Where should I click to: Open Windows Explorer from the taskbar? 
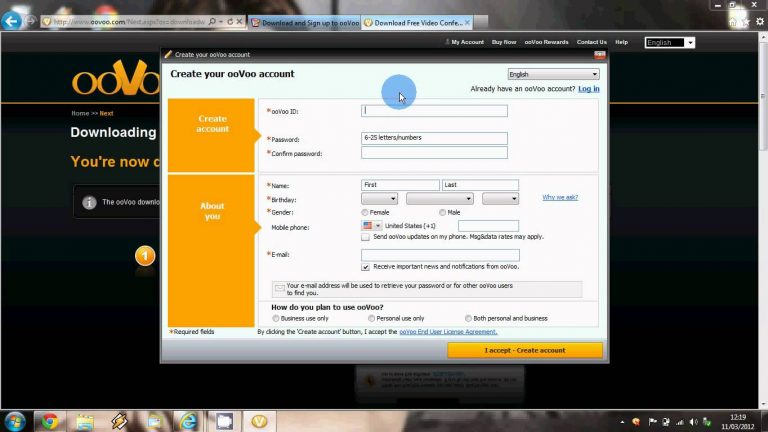click(84, 421)
